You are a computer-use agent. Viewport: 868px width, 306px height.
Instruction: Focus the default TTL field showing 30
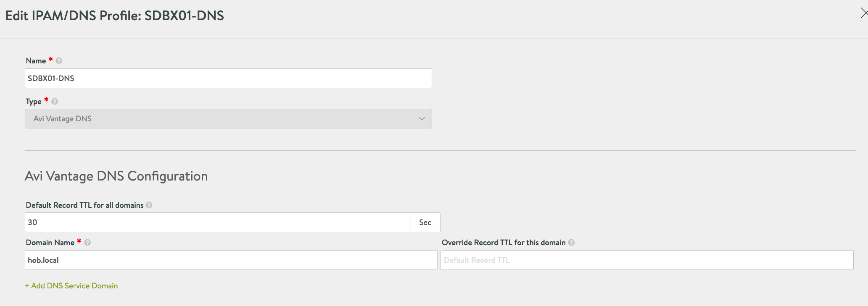(218, 222)
